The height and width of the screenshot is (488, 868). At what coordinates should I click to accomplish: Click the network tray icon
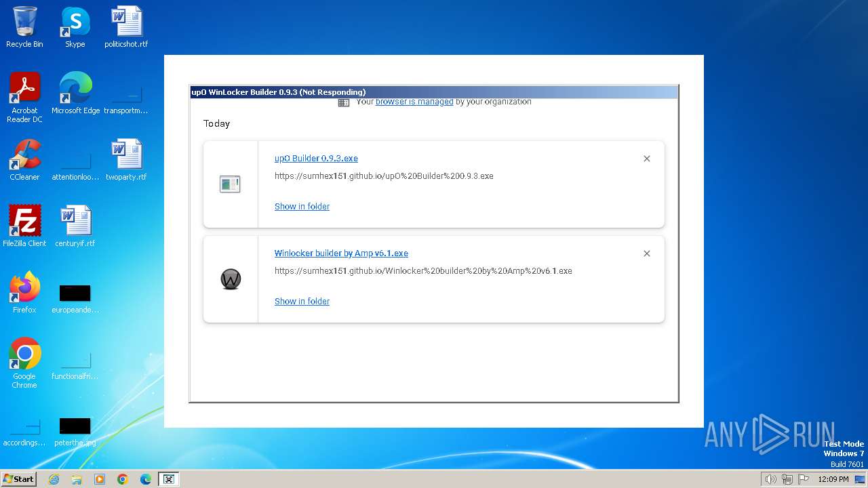coord(787,479)
